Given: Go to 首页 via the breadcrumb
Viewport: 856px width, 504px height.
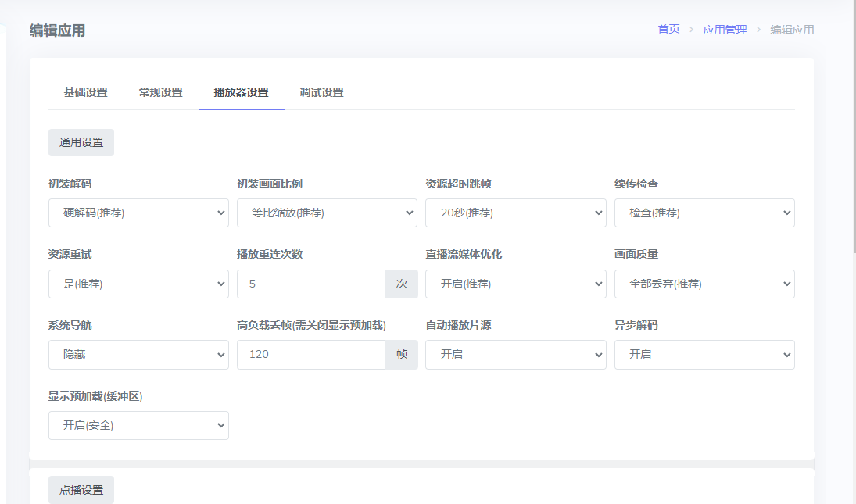Looking at the screenshot, I should click(668, 29).
